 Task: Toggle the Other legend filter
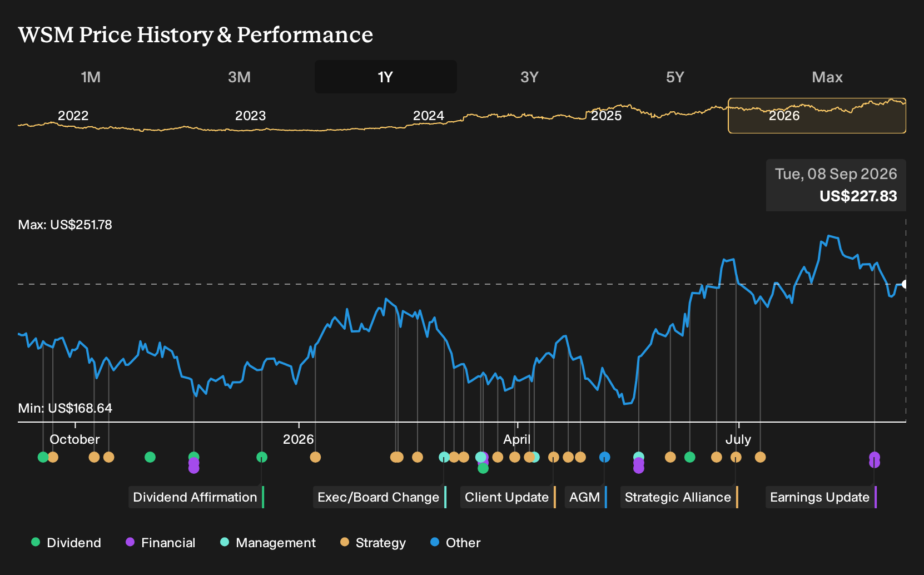tap(455, 543)
